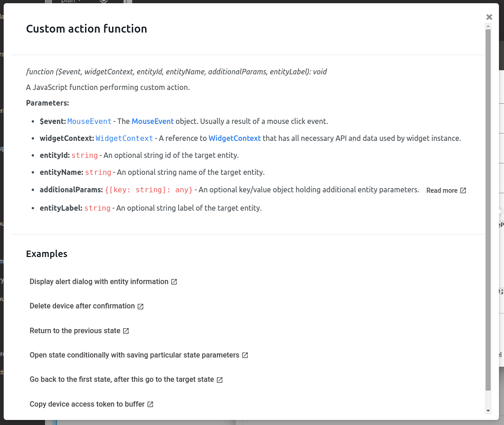Screen dimensions: 504x425
Task: Click the scrollbar up arrow
Action: point(488,26)
